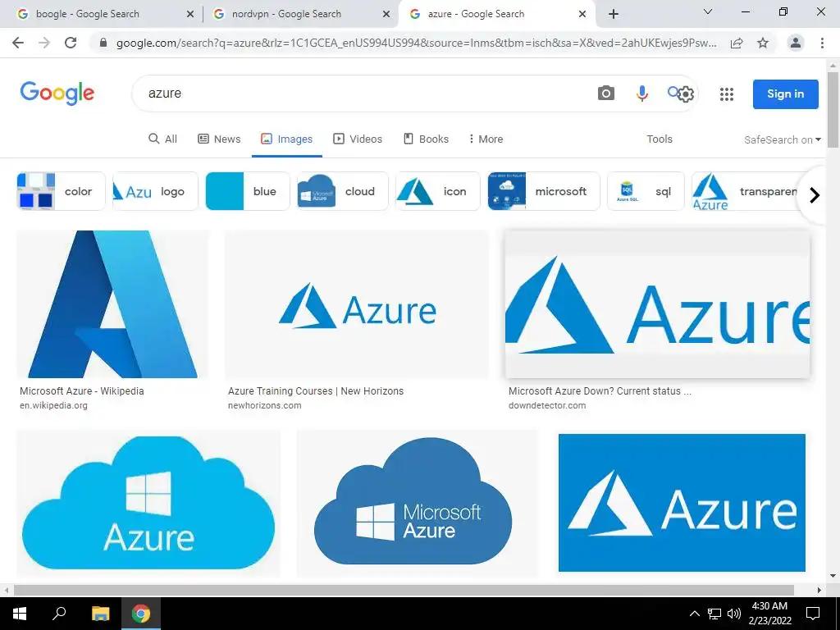Open the Google apps grid icon
The image size is (840, 630).
click(x=727, y=94)
